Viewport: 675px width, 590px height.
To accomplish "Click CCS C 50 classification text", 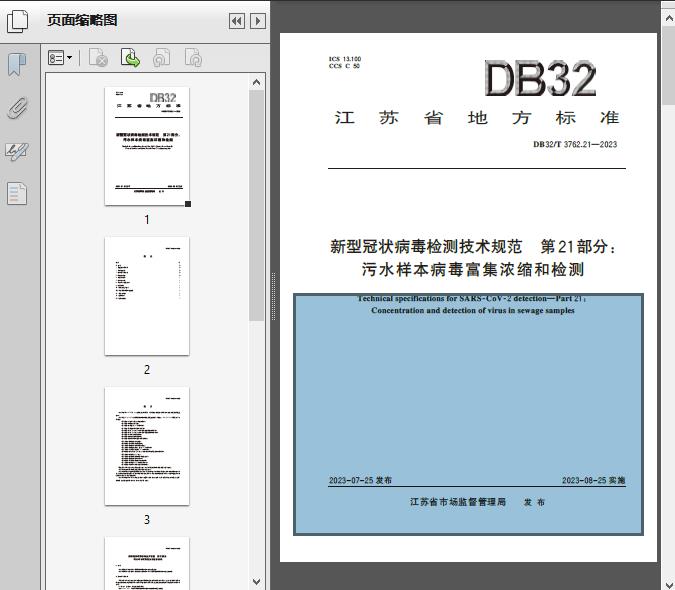I will pos(344,66).
